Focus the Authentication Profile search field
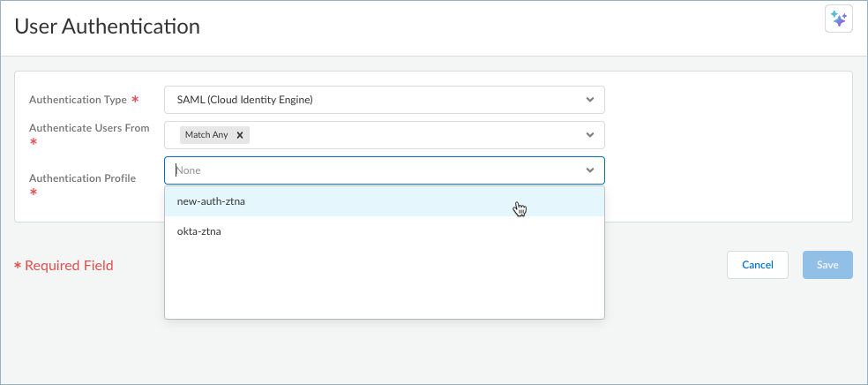 (370, 170)
